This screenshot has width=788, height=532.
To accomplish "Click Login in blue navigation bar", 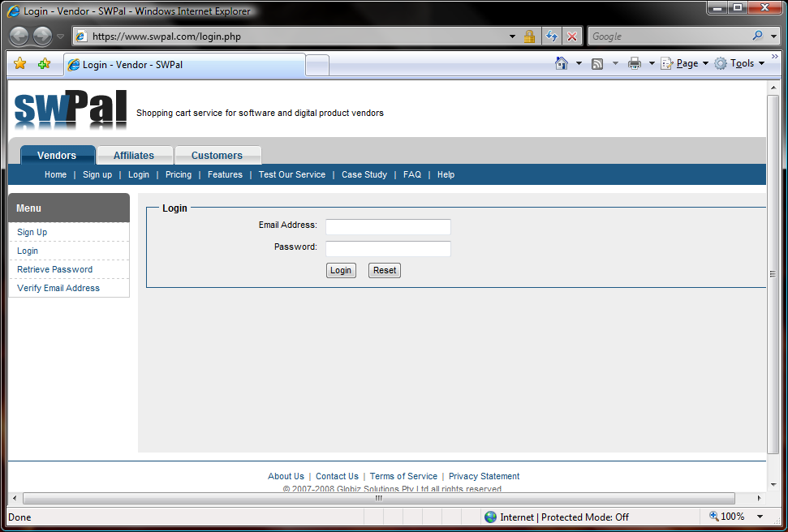I will [139, 174].
